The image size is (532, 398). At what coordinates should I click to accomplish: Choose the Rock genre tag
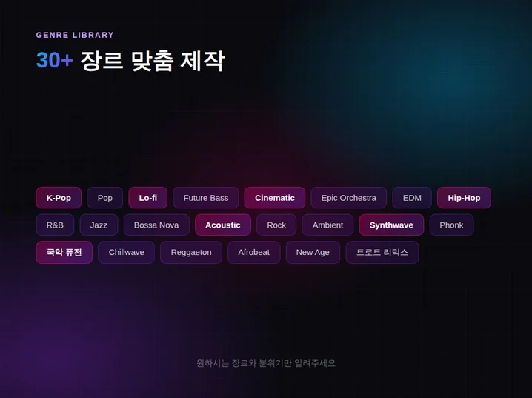276,225
